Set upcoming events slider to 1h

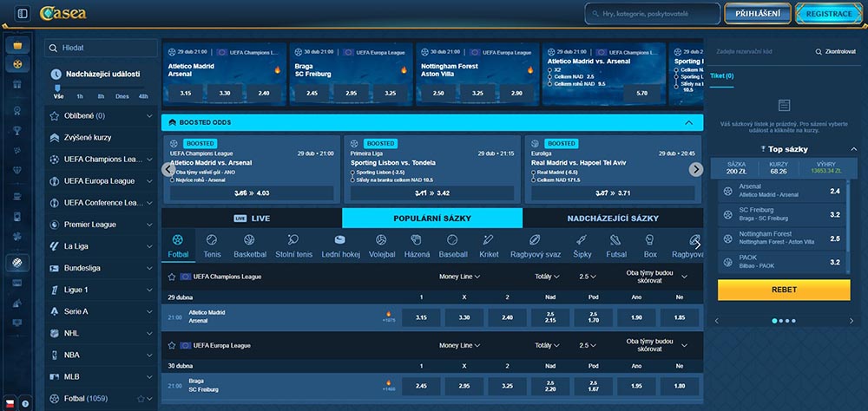80,96
